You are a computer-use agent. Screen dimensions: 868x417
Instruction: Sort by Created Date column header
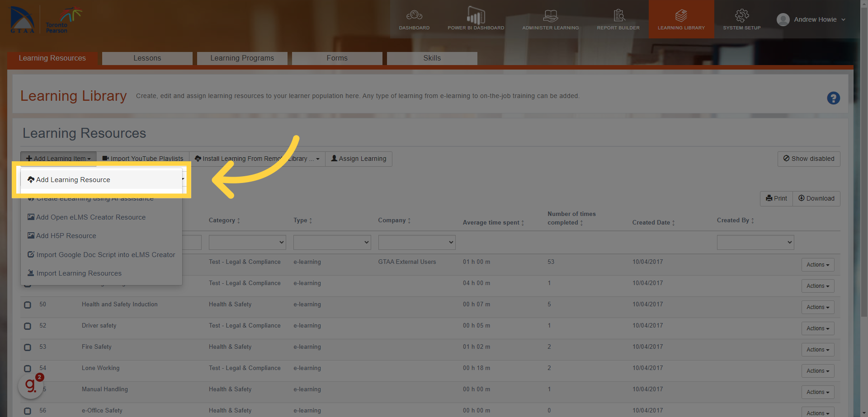[x=653, y=222]
